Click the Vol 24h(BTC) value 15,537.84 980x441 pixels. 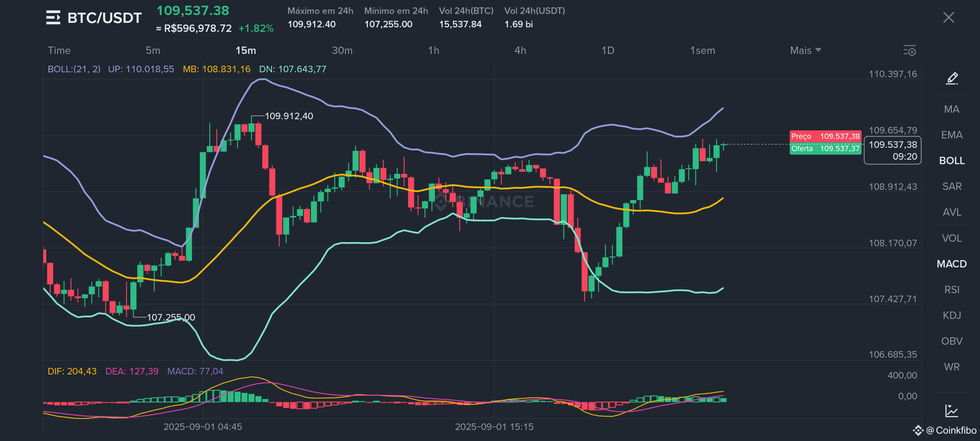coord(460,24)
